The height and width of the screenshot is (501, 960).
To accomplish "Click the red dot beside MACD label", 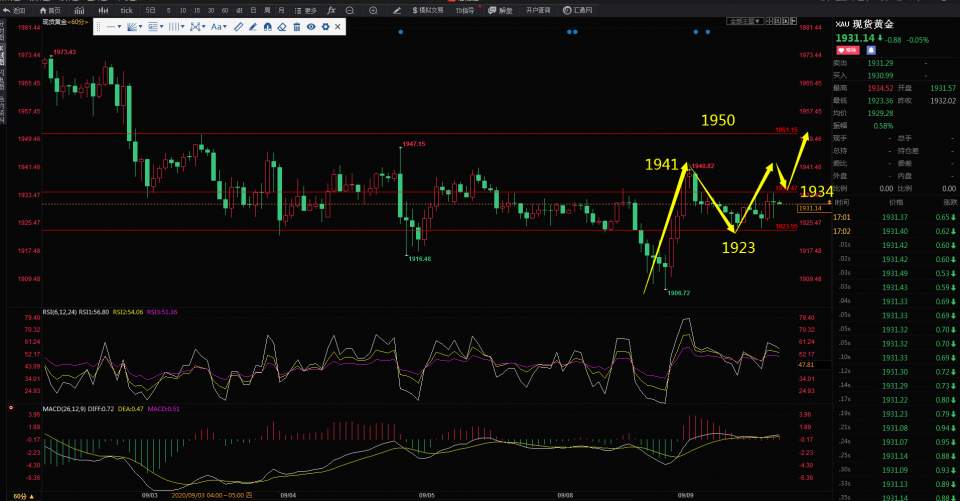I will coord(10,407).
